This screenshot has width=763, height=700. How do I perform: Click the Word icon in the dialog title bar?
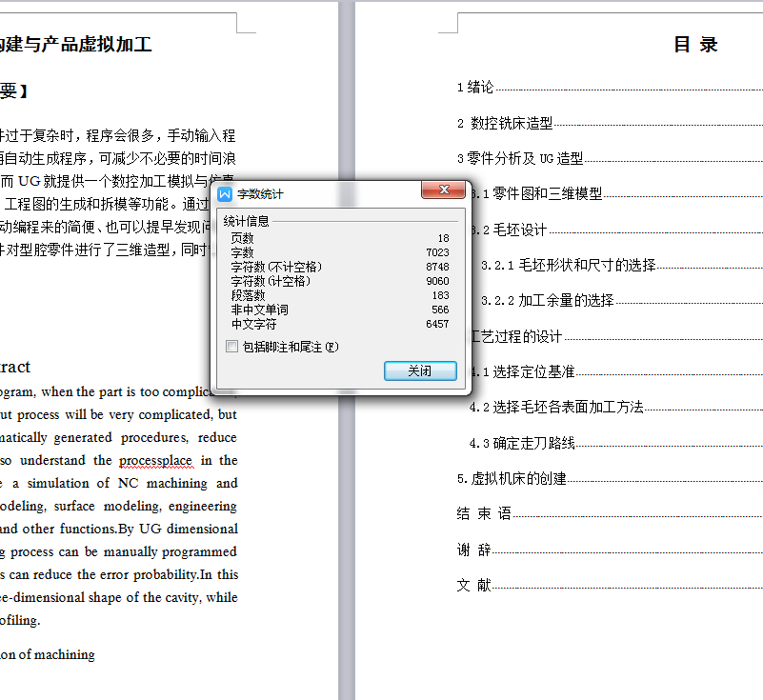(x=225, y=192)
